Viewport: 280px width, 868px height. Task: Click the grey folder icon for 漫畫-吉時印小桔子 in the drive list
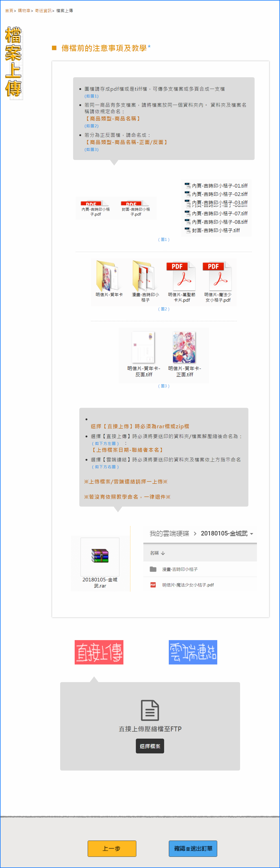[153, 569]
